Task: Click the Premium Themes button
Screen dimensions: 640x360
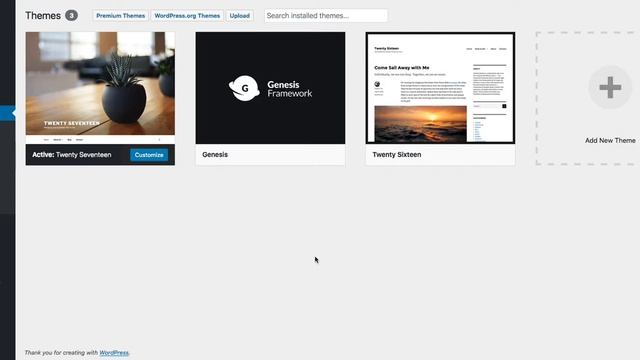Action: (120, 16)
